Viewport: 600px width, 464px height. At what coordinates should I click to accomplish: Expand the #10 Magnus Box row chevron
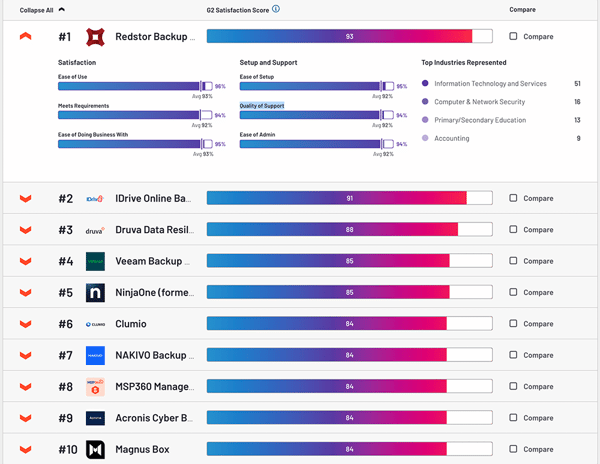pyautogui.click(x=25, y=449)
